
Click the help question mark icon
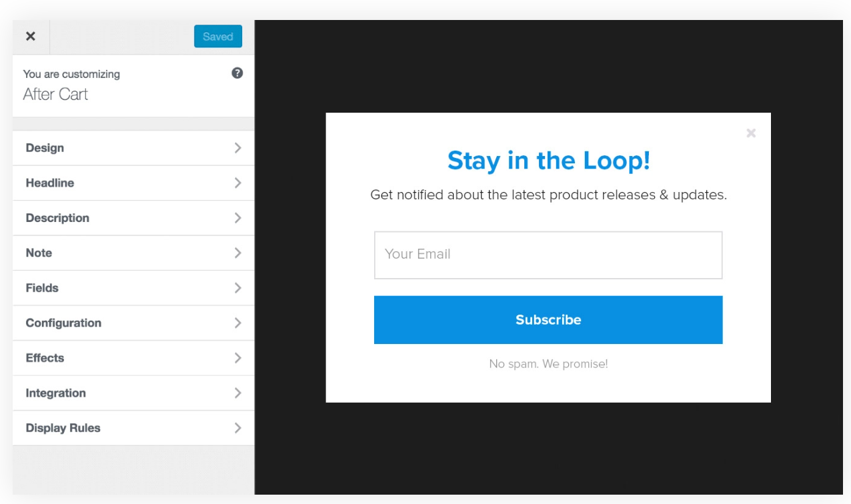click(237, 73)
